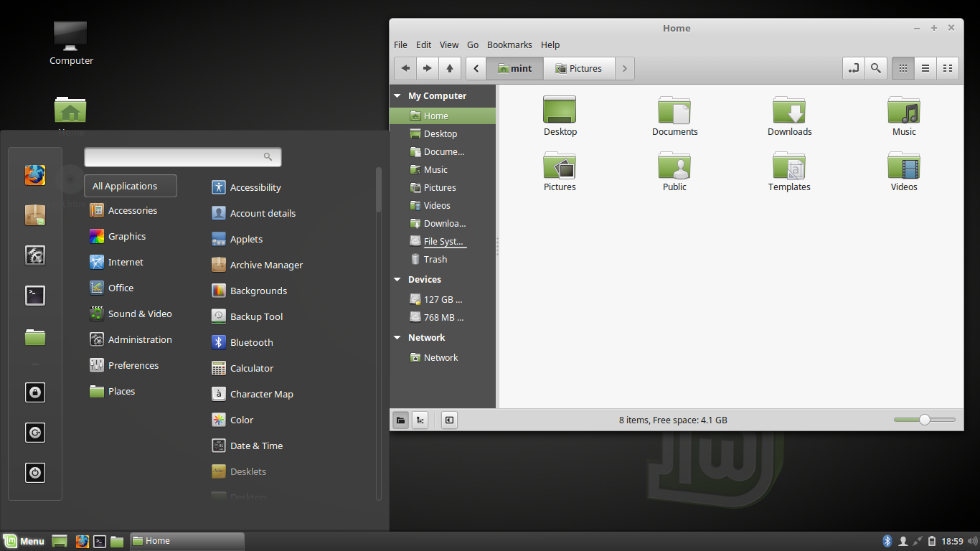
Task: Go up to the parent folder
Action: (450, 68)
